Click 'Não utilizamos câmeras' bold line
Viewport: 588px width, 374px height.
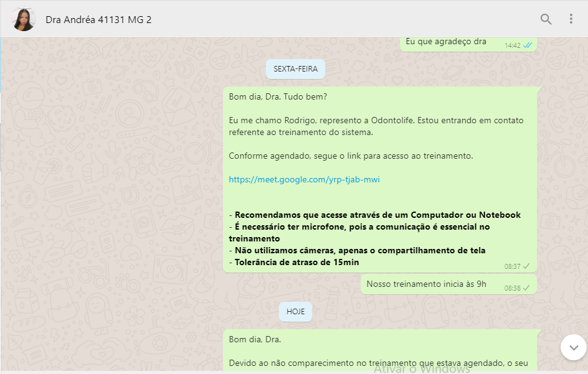(357, 250)
